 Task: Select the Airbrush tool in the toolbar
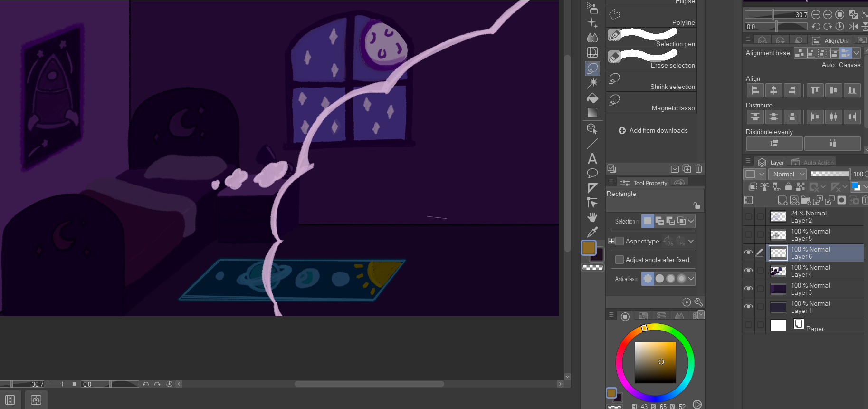tap(592, 8)
